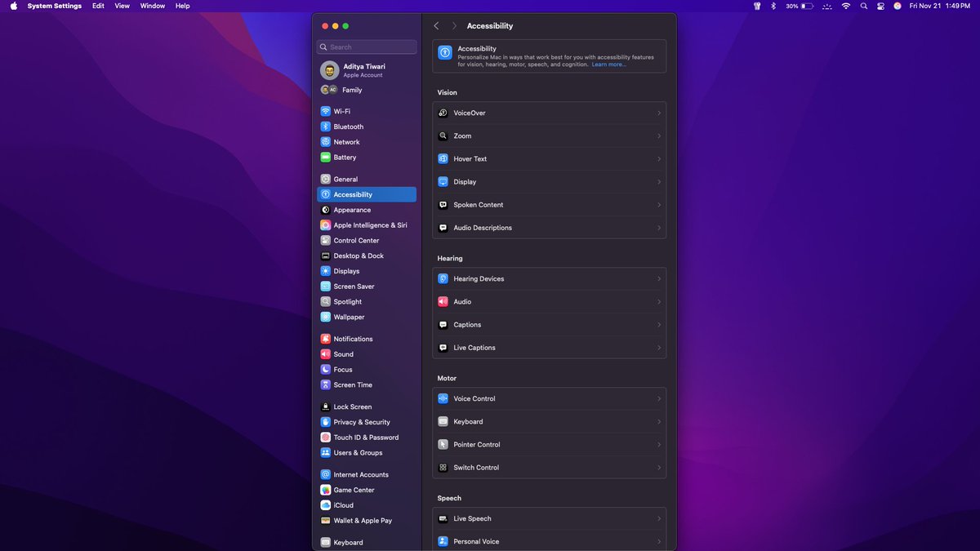Expand the Switch Control row chevron

pyautogui.click(x=658, y=467)
